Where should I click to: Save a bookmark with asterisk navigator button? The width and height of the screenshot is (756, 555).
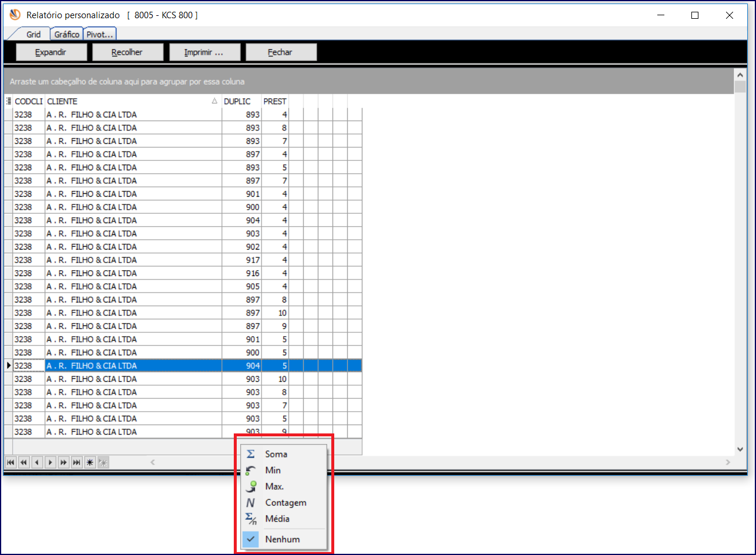(x=90, y=463)
